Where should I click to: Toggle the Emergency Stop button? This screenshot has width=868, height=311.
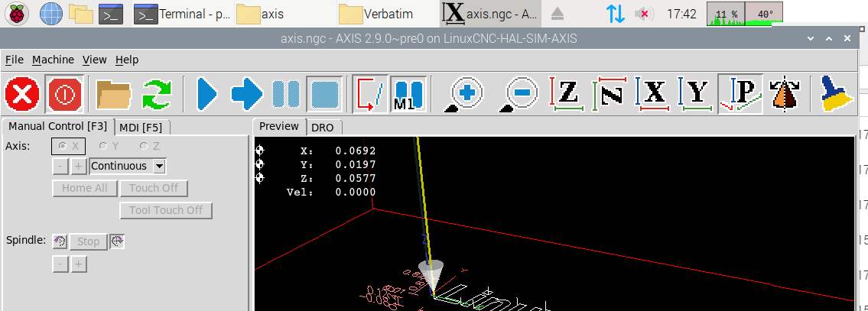point(22,93)
